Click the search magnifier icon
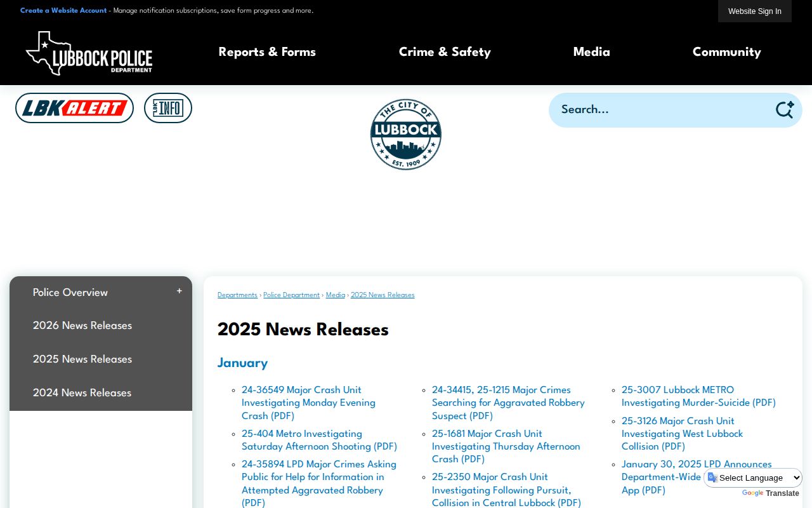The height and width of the screenshot is (508, 812). (784, 110)
